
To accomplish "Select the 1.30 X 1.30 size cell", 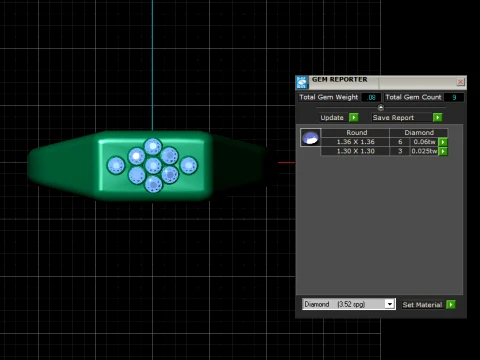I will point(355,151).
